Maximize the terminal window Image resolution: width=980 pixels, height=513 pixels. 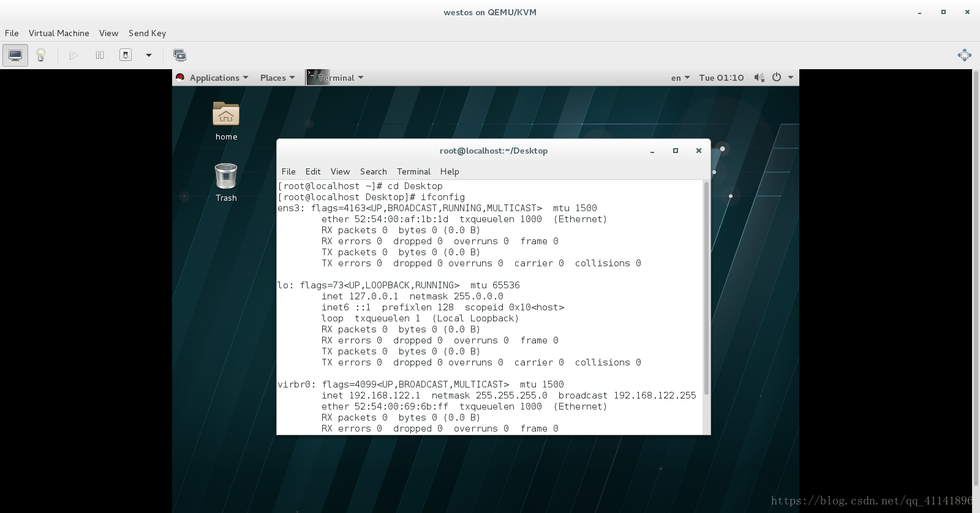coord(676,151)
